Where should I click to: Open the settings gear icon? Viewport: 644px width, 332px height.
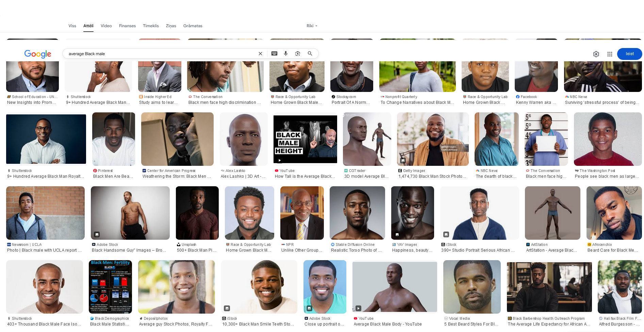596,54
